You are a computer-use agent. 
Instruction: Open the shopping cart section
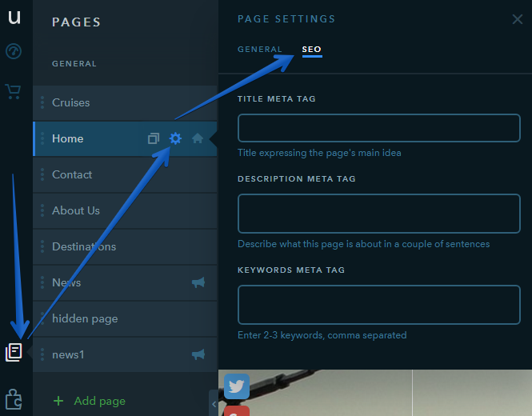(14, 92)
